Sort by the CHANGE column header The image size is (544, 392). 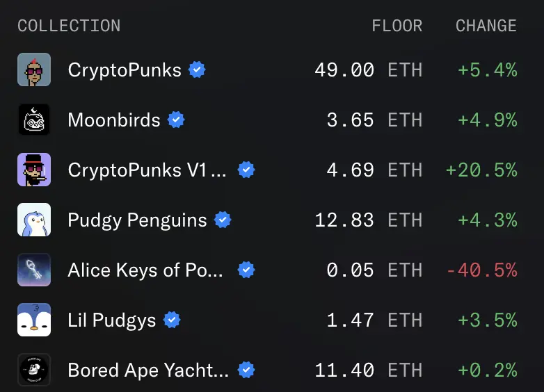(x=486, y=26)
